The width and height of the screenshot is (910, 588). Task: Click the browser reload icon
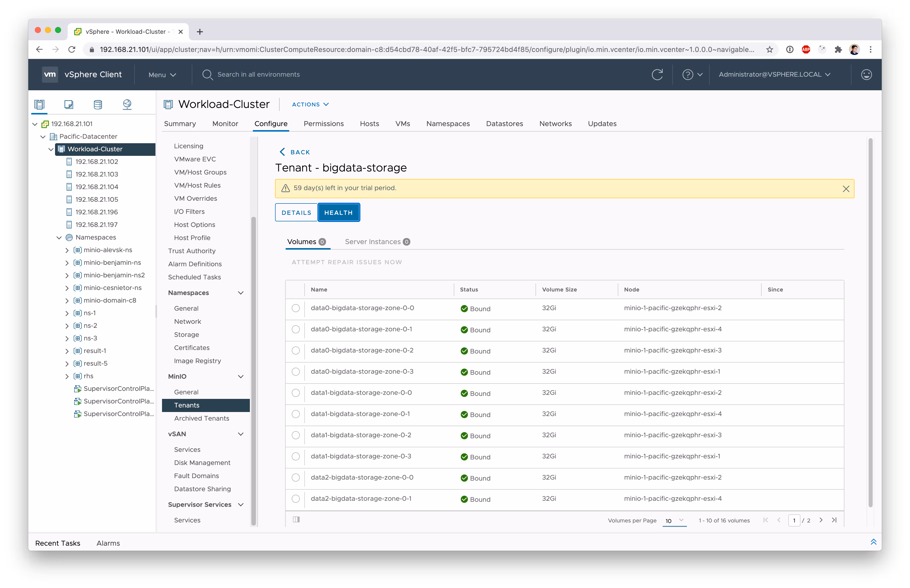[x=71, y=50]
